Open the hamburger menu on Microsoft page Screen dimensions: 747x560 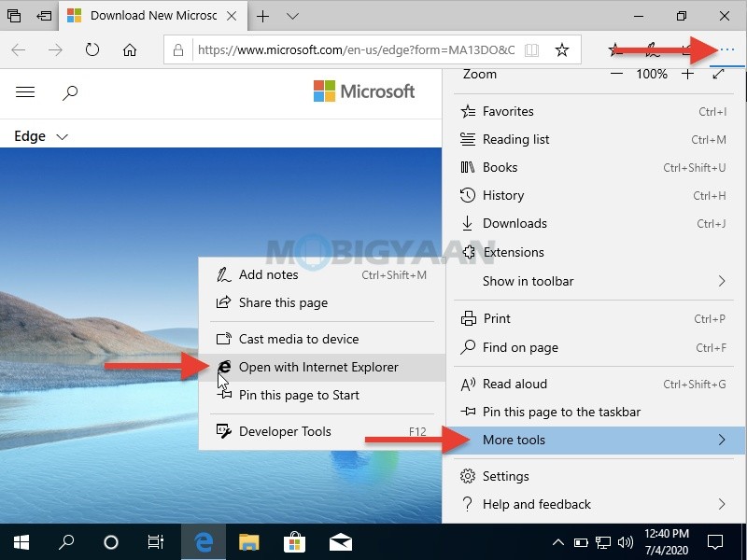25,91
